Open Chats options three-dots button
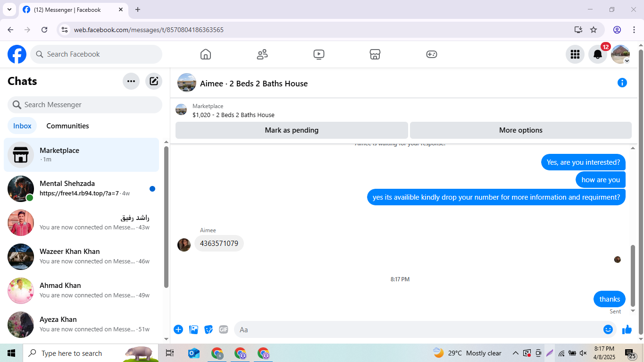 (x=131, y=81)
